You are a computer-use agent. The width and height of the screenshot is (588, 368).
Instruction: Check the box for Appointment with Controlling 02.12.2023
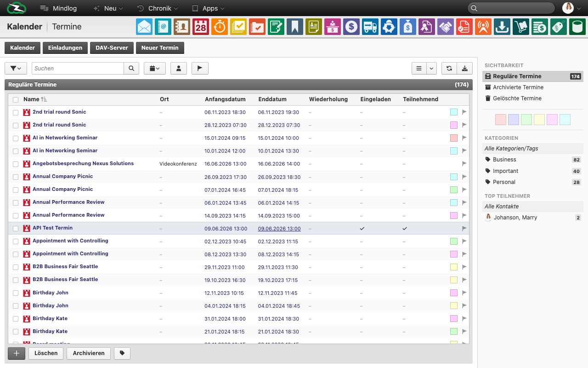click(x=16, y=241)
